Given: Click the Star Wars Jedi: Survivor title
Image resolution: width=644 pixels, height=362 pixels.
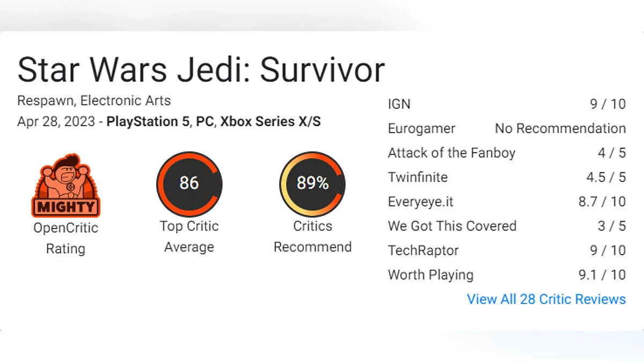Looking at the screenshot, I should pyautogui.click(x=201, y=69).
